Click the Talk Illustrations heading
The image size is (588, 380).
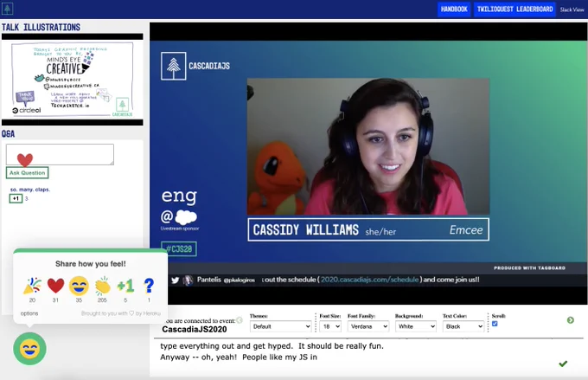(41, 28)
